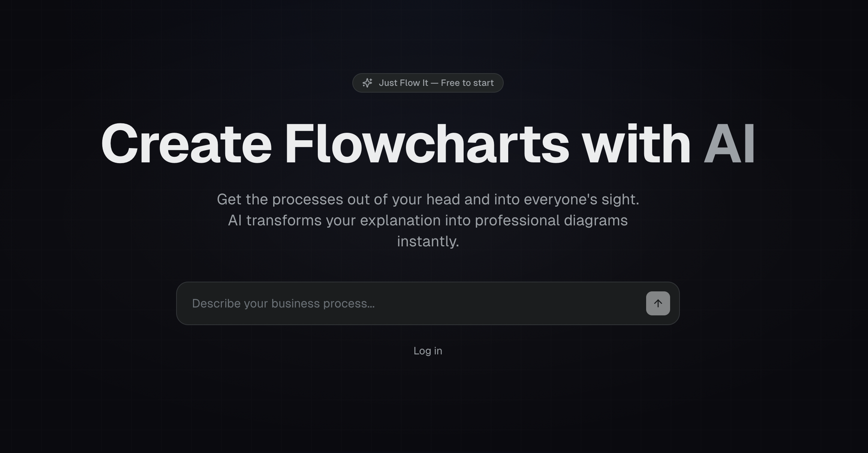Click the subtitle about professional diagrams
Screen dimensions: 868x453
click(428, 220)
